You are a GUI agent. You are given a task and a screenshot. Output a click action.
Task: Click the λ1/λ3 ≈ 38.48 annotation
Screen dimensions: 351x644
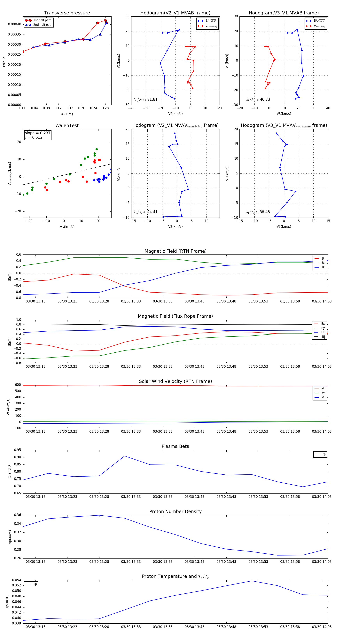(258, 212)
